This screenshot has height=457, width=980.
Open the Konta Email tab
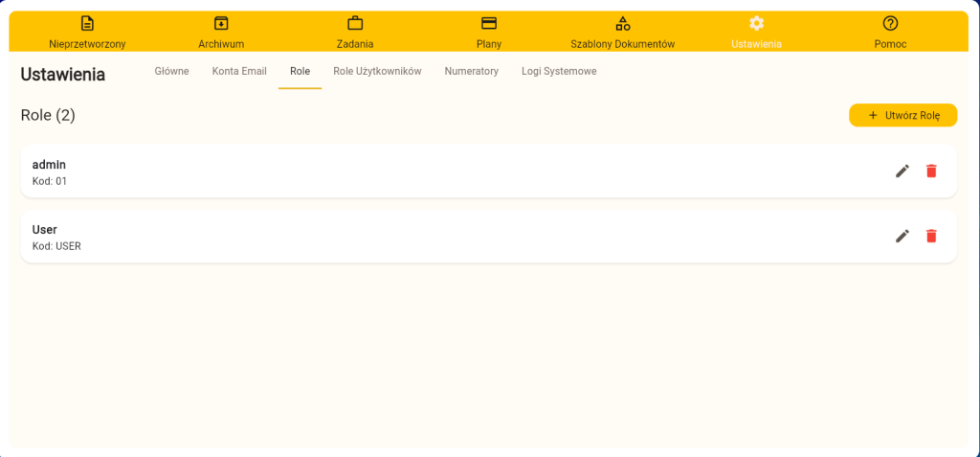(239, 71)
